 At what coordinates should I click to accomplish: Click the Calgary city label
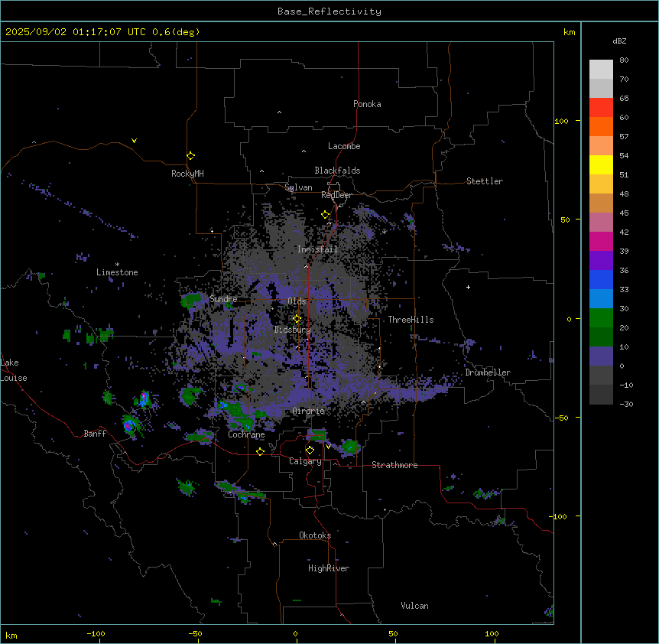click(305, 461)
